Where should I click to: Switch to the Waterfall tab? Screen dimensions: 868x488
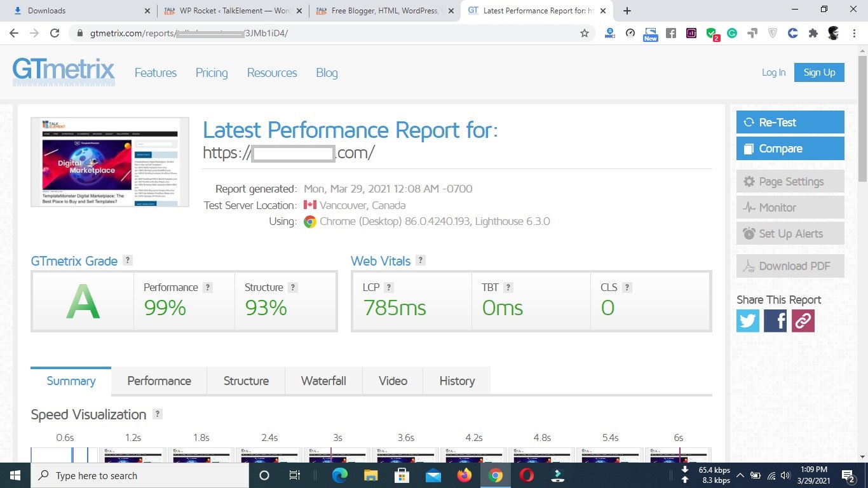point(323,381)
